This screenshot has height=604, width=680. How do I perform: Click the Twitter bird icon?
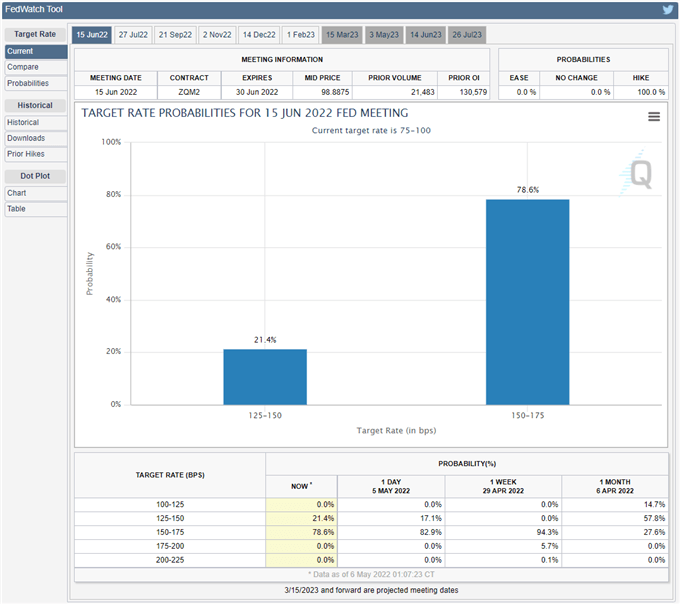coord(668,9)
